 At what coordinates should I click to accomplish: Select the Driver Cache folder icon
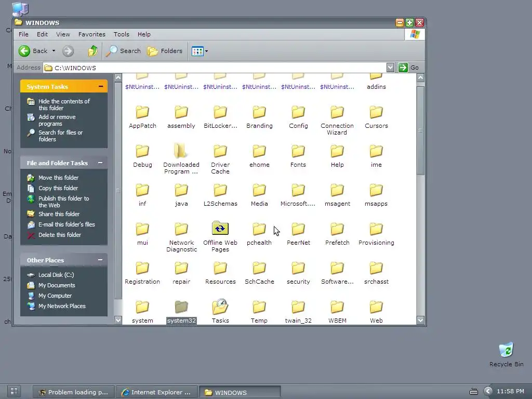point(220,151)
